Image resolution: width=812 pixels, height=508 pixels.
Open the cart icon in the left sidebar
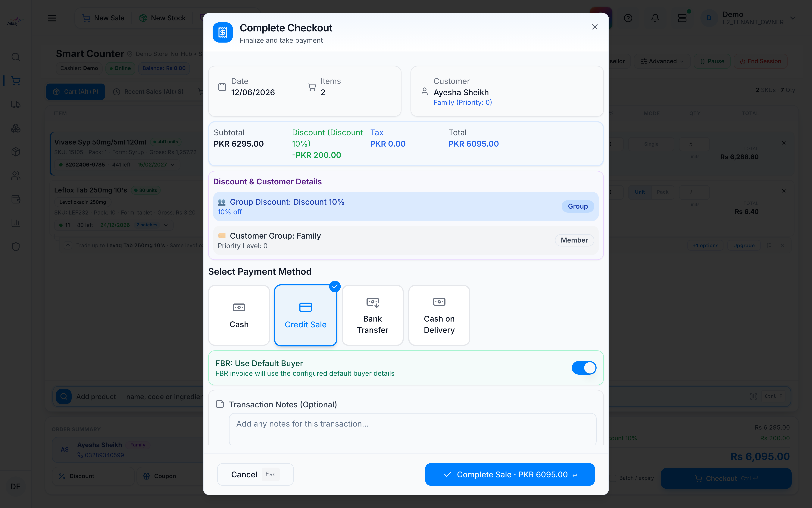coord(16,81)
